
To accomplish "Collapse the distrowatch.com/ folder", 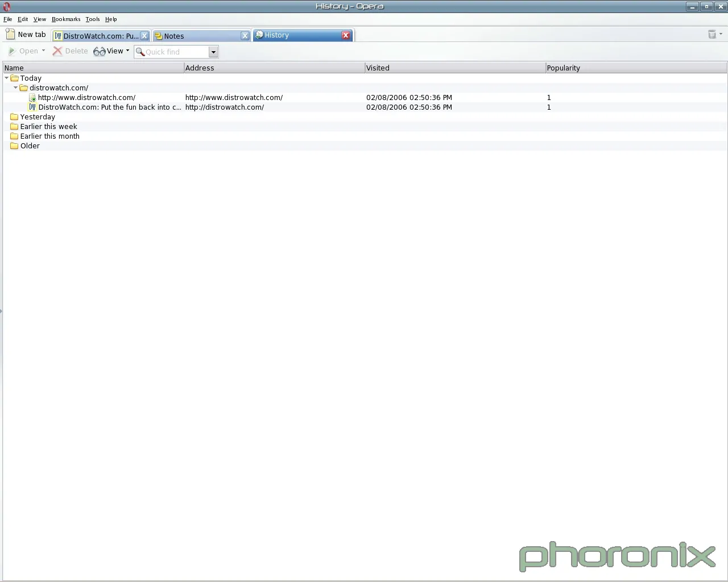I will coord(15,88).
